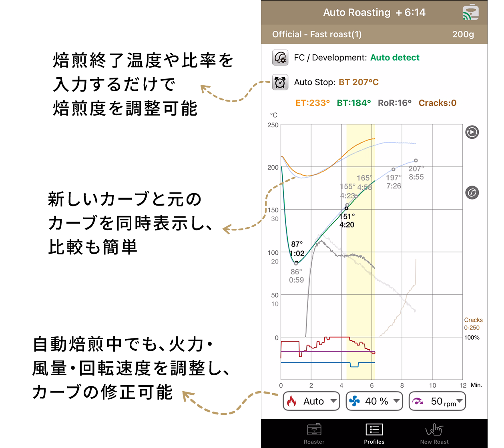Expand the 50 rpm drum speed dropdown
Viewport: 504px width, 448px height.
pyautogui.click(x=459, y=401)
